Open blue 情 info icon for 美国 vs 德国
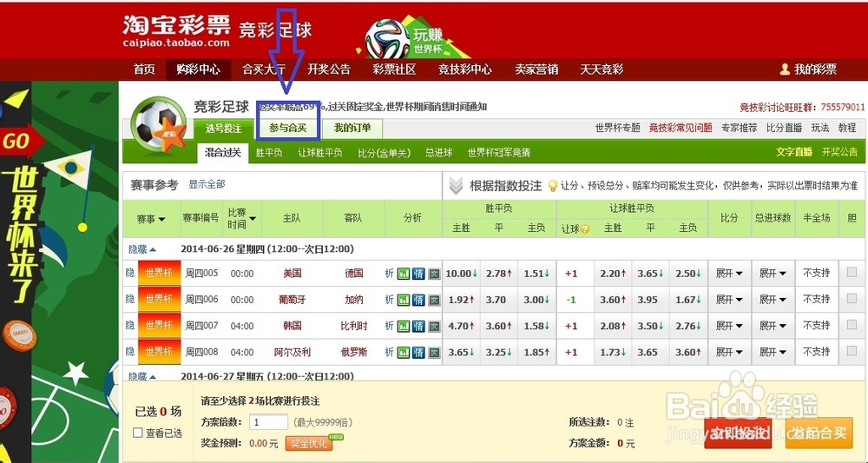The height and width of the screenshot is (463, 868). click(418, 274)
